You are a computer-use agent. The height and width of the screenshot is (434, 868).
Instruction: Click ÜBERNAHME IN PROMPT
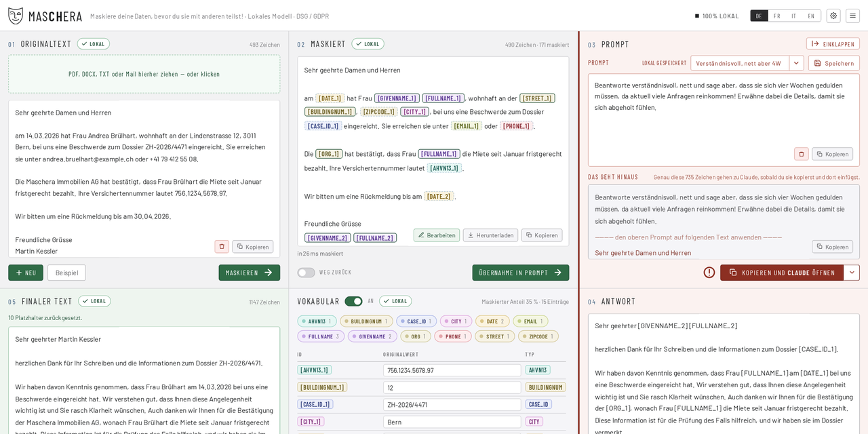coord(521,273)
